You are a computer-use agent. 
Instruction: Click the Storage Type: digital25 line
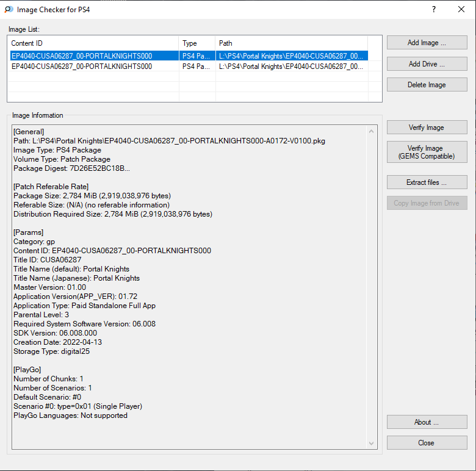coord(52,351)
